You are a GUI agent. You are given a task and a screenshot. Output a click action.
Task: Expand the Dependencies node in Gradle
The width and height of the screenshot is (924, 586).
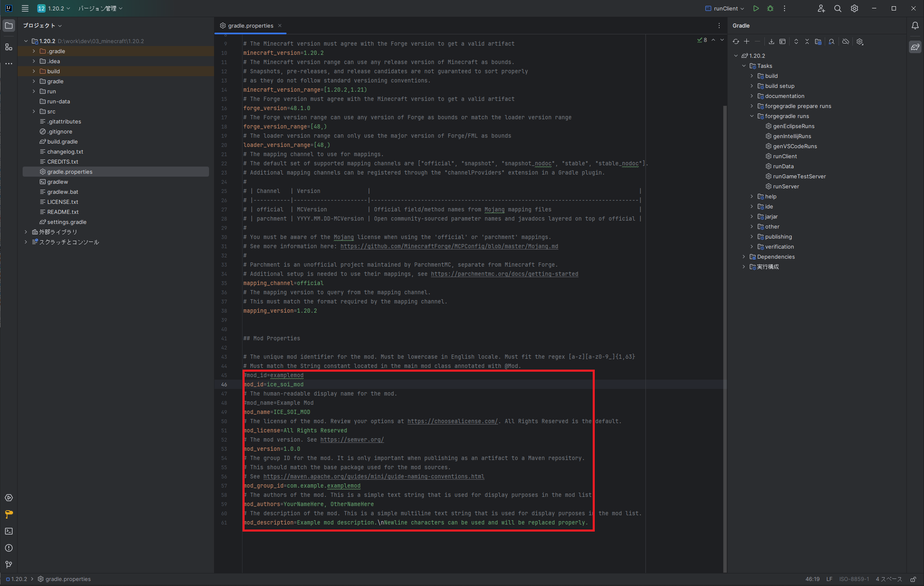[744, 257]
